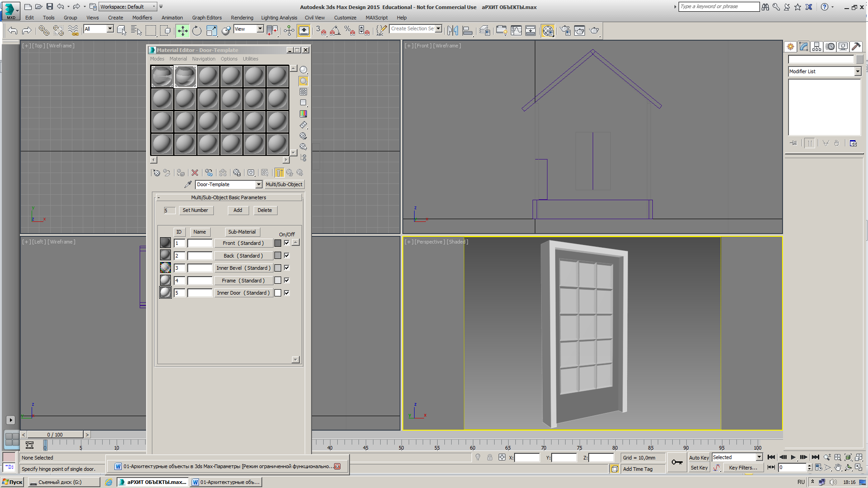Click the Animation menu item
868x488 pixels.
tap(171, 17)
